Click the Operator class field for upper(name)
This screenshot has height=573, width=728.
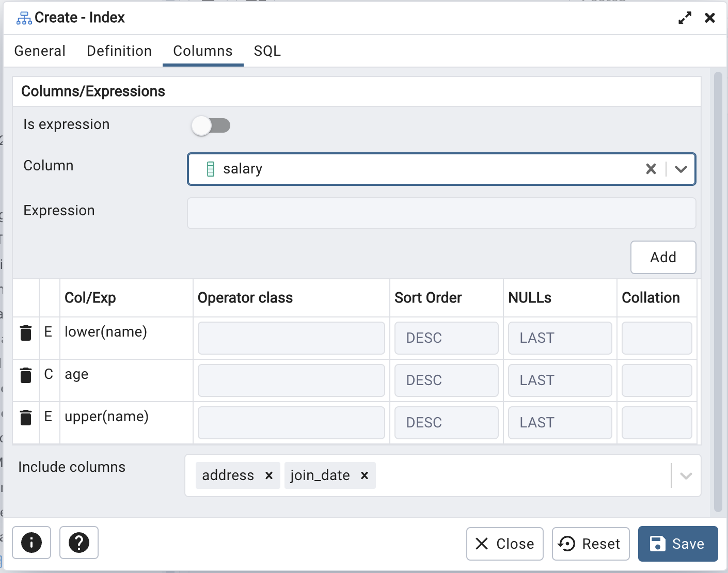coord(291,423)
